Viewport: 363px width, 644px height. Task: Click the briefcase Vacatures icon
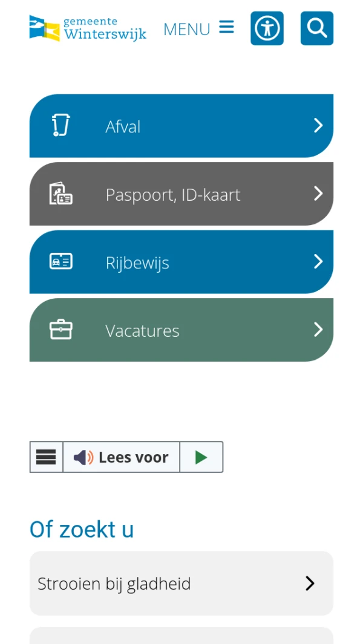pos(60,330)
